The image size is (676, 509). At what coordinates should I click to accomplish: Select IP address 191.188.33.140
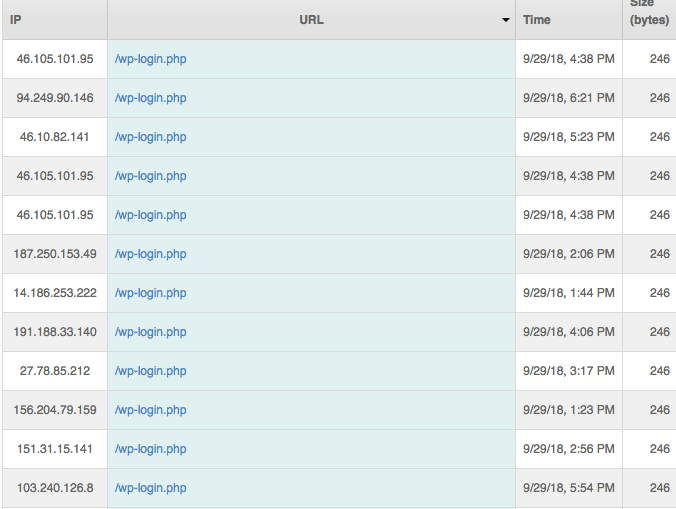55,332
